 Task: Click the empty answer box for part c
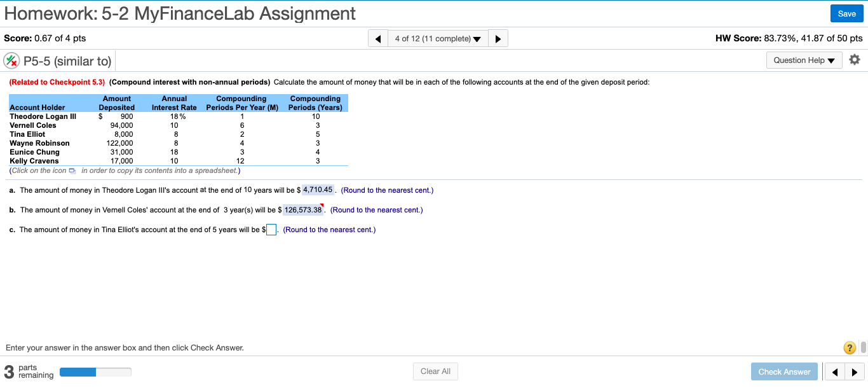[271, 229]
